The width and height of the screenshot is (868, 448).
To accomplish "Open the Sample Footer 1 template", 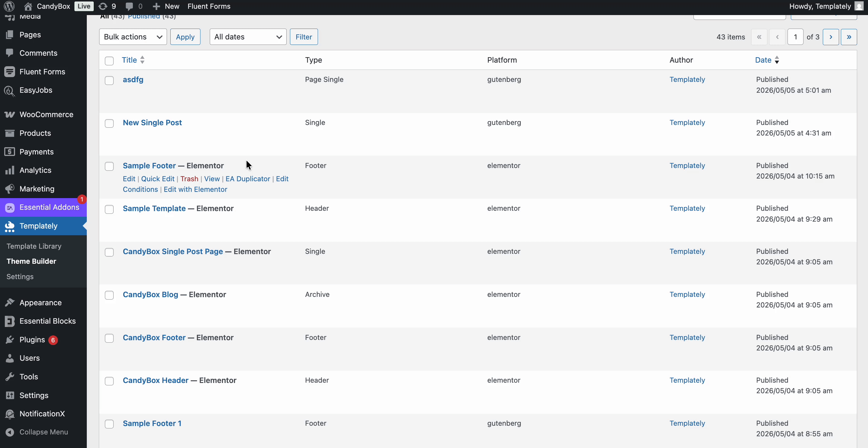I will [x=152, y=423].
